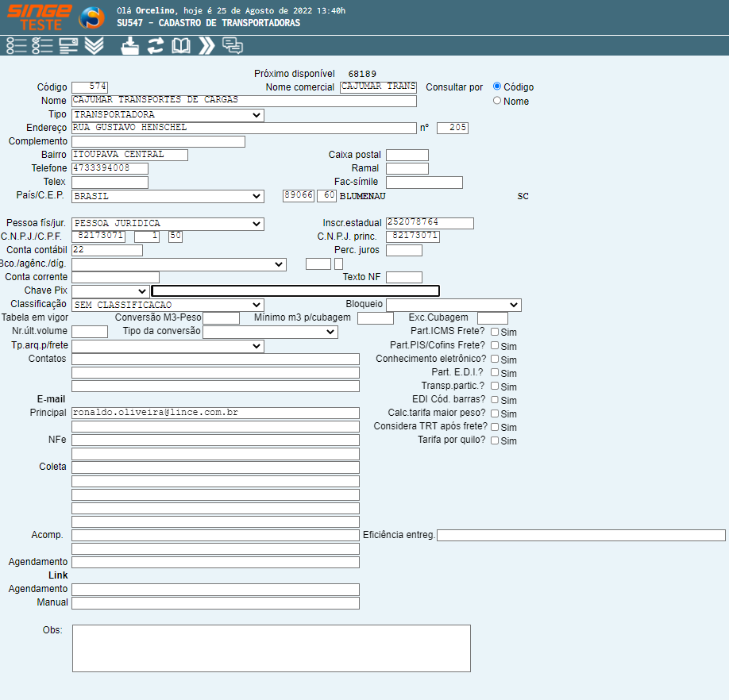Focus the Mínimo m3 p/cubagem field
The width and height of the screenshot is (729, 700).
click(x=376, y=317)
